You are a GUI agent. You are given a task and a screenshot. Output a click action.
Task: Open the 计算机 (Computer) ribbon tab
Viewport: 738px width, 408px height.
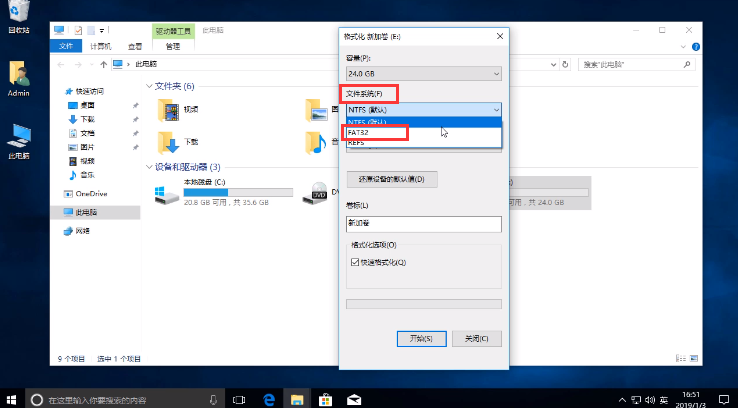click(101, 46)
